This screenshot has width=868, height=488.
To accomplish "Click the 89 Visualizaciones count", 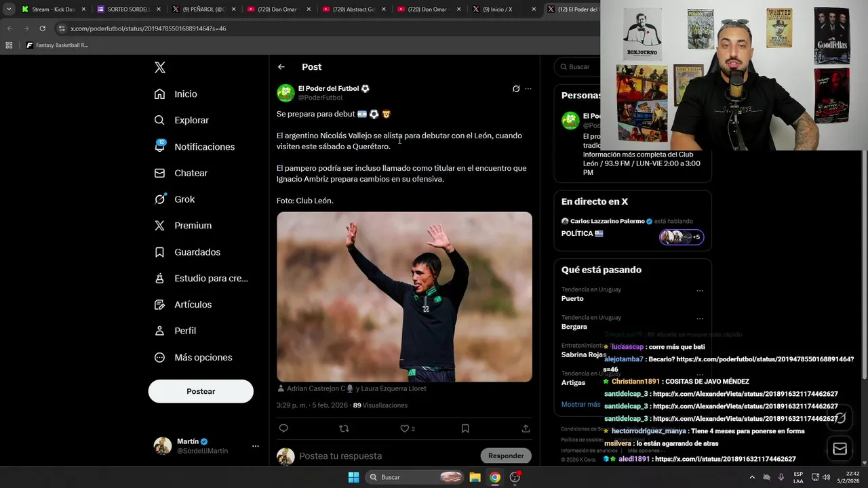I will pyautogui.click(x=380, y=405).
